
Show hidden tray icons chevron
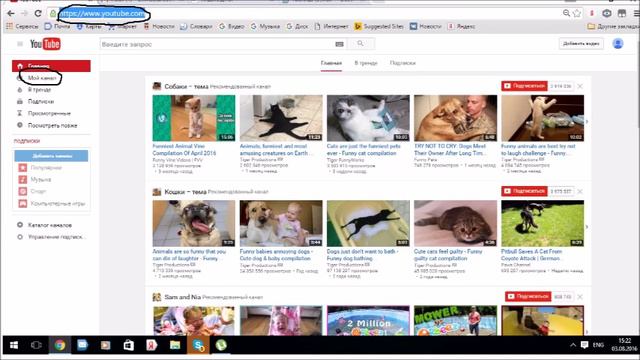coord(573,345)
